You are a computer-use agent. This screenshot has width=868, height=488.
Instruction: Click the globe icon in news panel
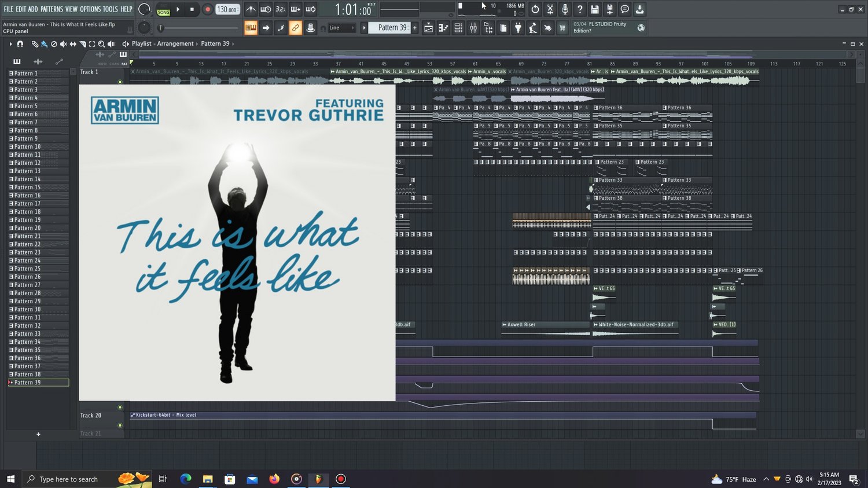coord(641,28)
